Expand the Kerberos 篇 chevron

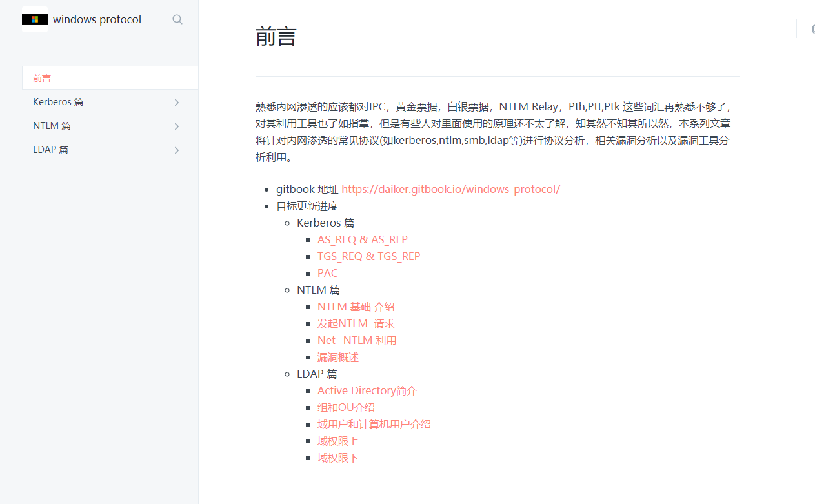[177, 102]
